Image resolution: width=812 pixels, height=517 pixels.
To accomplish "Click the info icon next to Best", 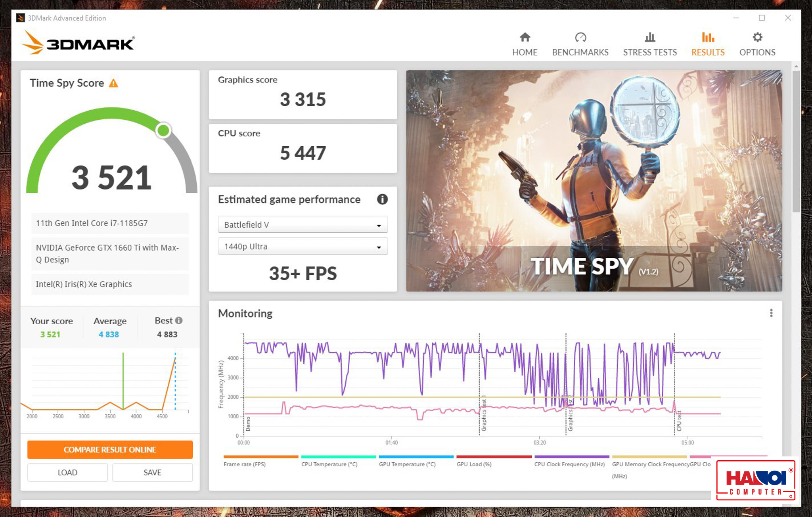I will click(179, 320).
